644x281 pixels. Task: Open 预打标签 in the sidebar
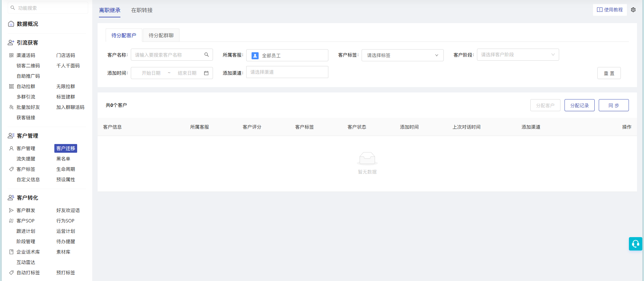[66, 273]
